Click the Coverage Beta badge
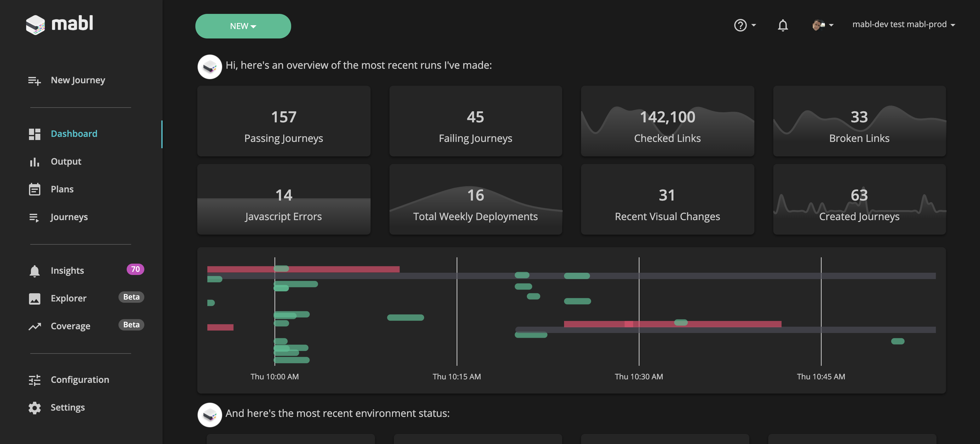 (131, 325)
